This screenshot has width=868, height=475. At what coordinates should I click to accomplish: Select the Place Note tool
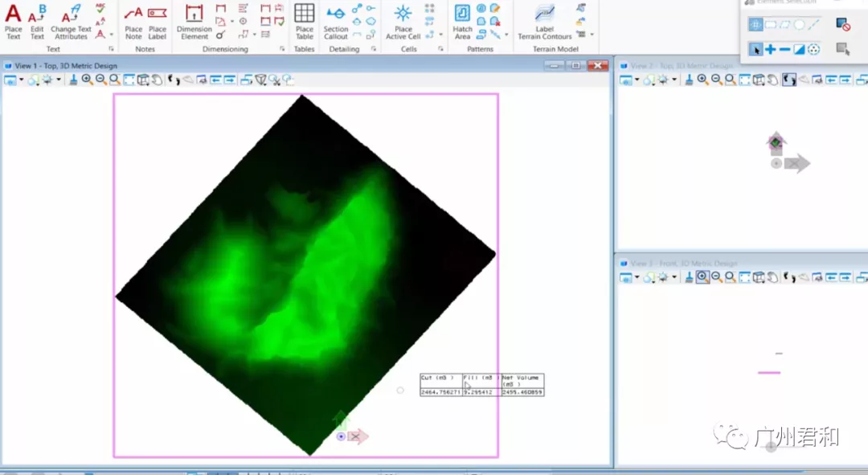(133, 23)
